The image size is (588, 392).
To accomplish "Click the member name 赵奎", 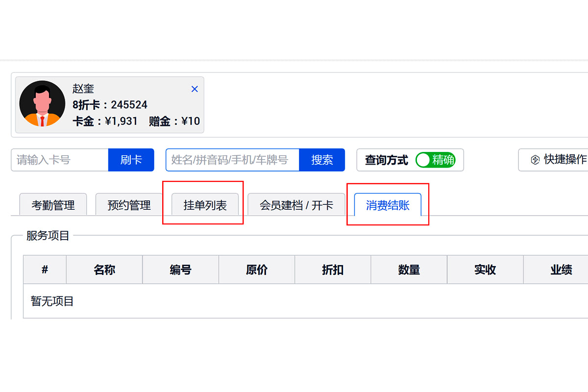I will pyautogui.click(x=83, y=89).
